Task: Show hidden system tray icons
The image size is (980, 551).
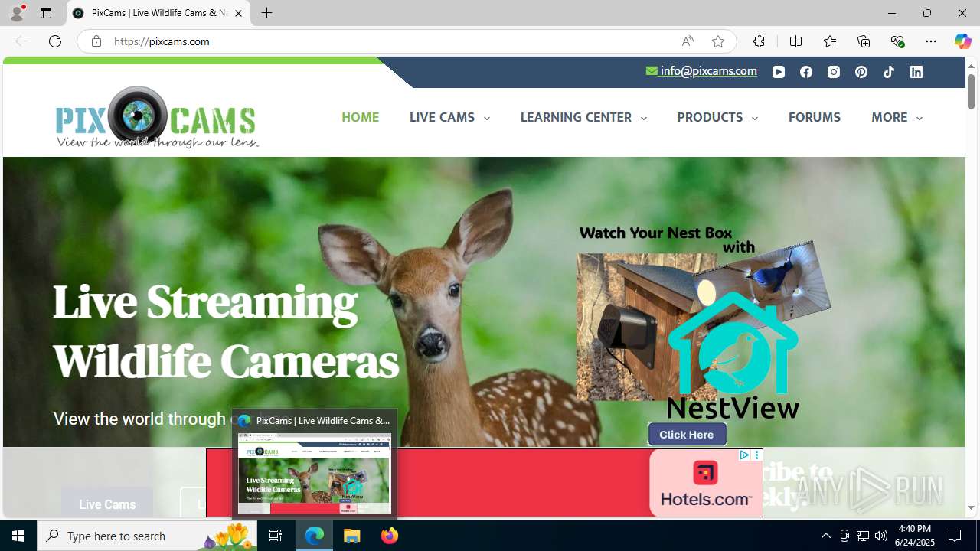Action: pyautogui.click(x=825, y=536)
